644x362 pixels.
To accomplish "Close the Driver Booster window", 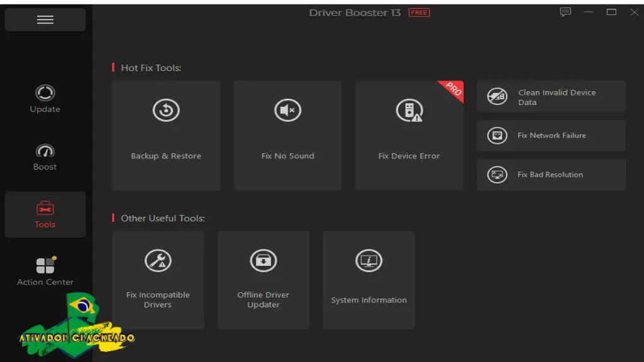I will tap(634, 13).
